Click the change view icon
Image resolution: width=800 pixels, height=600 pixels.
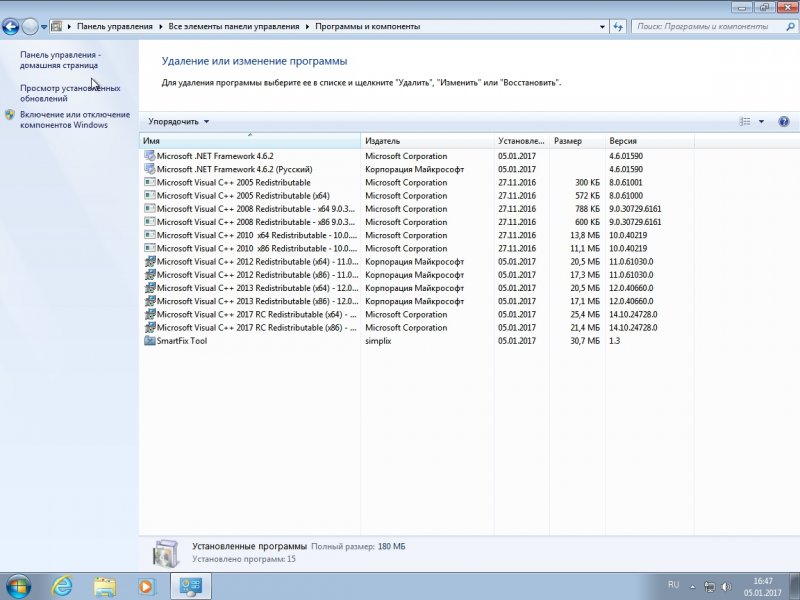[x=745, y=121]
